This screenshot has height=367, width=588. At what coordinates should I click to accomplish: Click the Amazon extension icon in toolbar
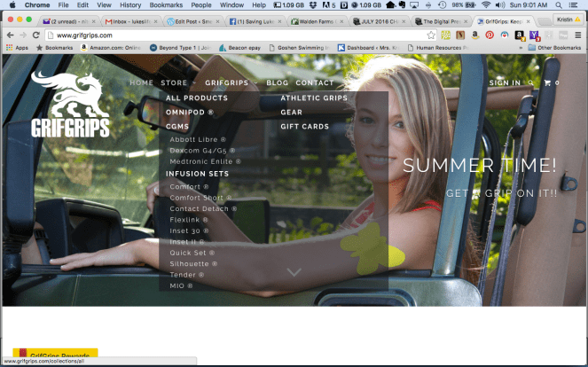click(474, 35)
